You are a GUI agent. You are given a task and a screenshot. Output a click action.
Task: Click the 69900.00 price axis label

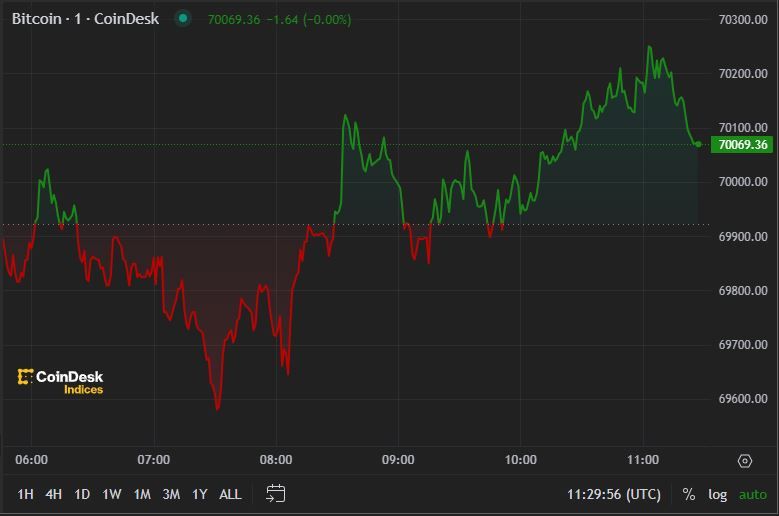[743, 237]
